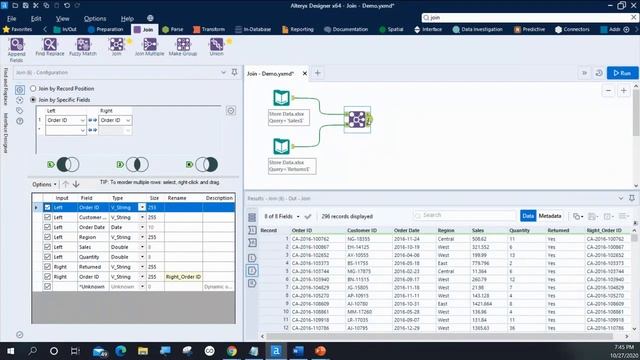Open the globe language icon in menu bar

tap(150, 18)
